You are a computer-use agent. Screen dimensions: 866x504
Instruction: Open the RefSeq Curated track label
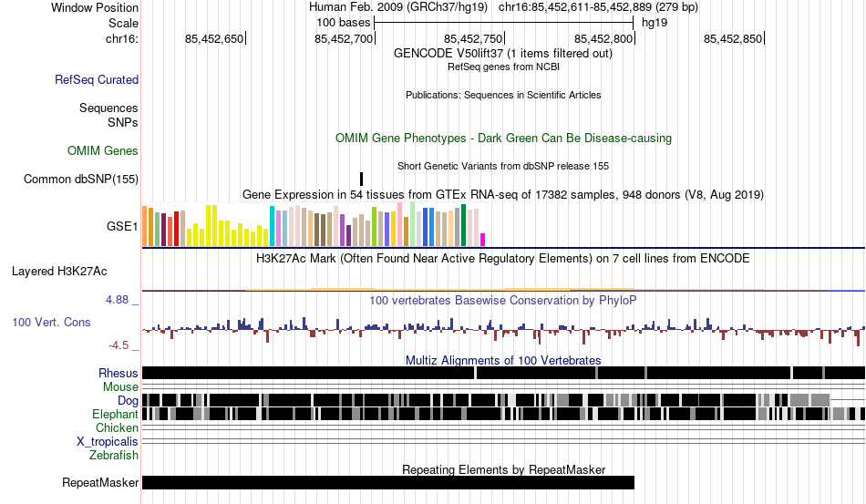point(97,79)
